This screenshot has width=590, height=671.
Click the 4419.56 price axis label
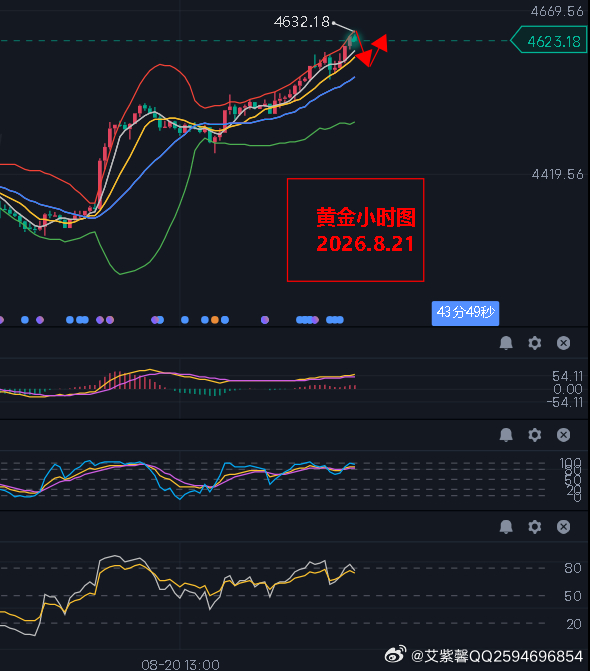click(x=557, y=174)
